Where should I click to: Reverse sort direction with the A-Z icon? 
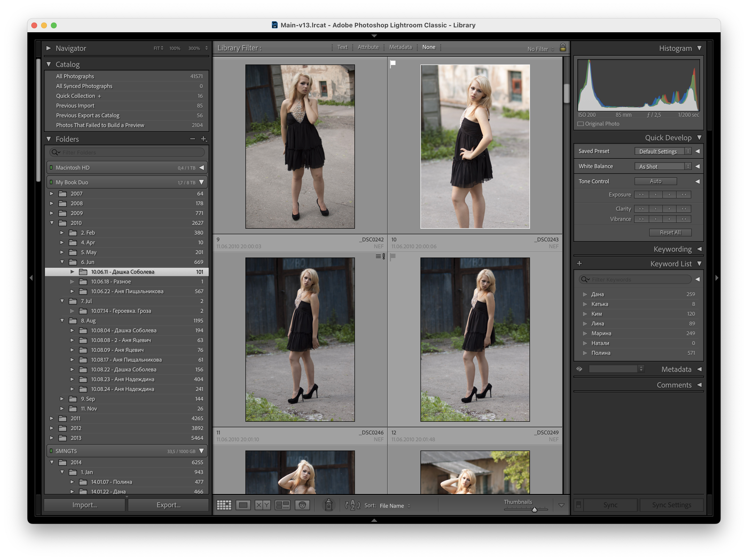coord(352,505)
